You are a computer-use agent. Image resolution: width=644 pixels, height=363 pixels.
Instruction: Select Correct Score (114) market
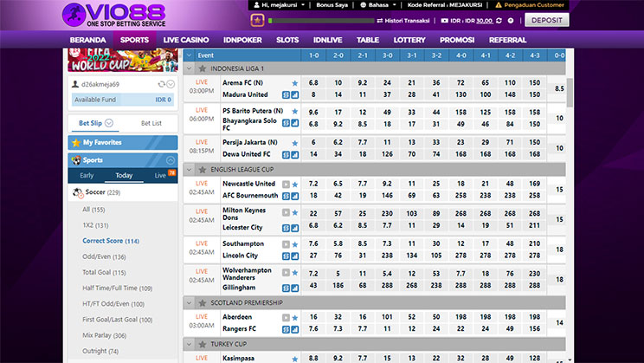pos(111,241)
